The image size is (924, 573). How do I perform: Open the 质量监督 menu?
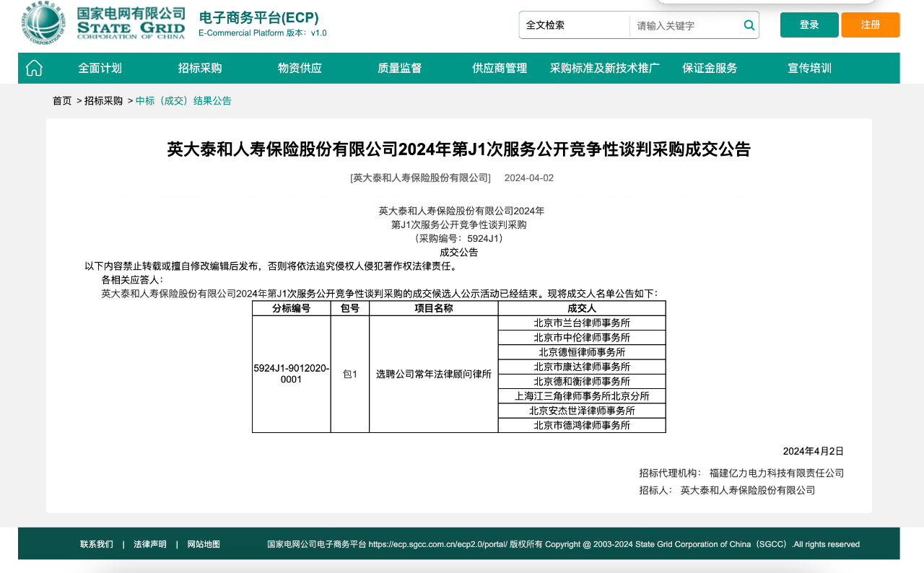coord(399,68)
